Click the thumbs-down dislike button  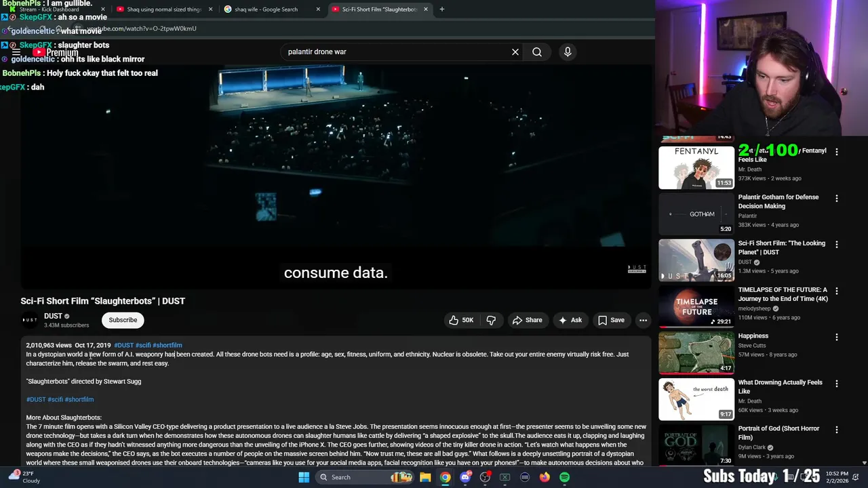(x=491, y=320)
